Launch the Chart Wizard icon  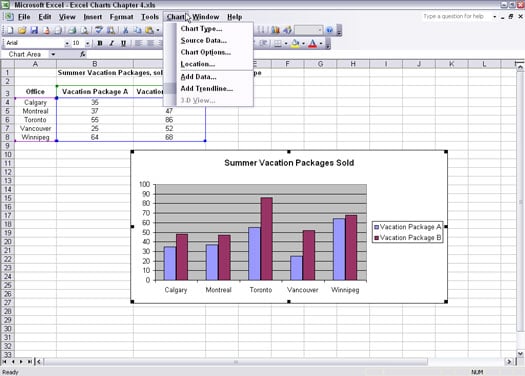[x=275, y=30]
